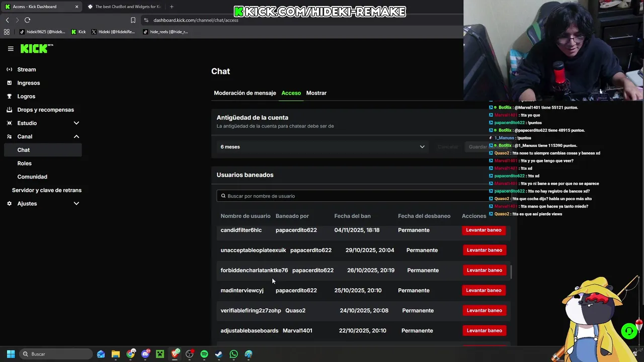Switch to Moderación de mensaje tab
The height and width of the screenshot is (362, 644).
coord(245,93)
